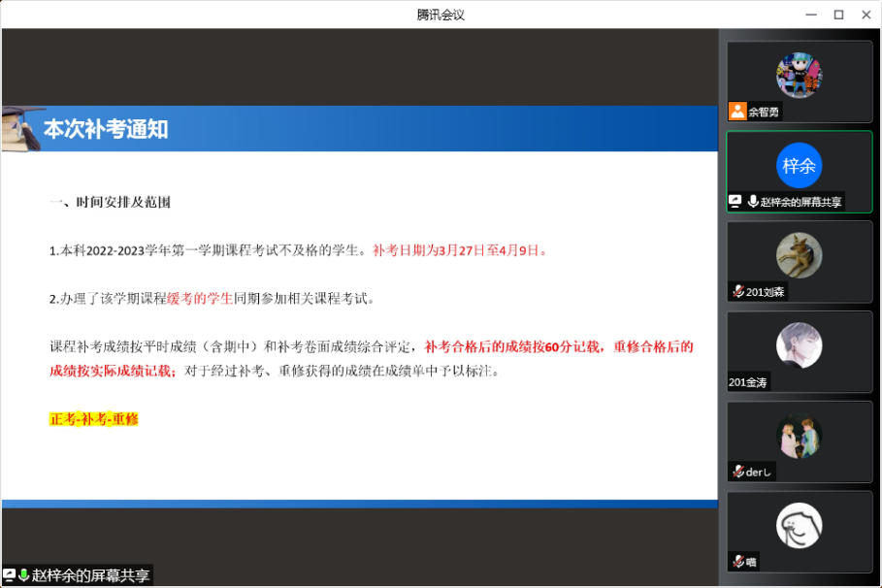Click the yellow highlighted 正考-补考-重修 text
Viewport: 882px width, 588px height.
tap(94, 419)
